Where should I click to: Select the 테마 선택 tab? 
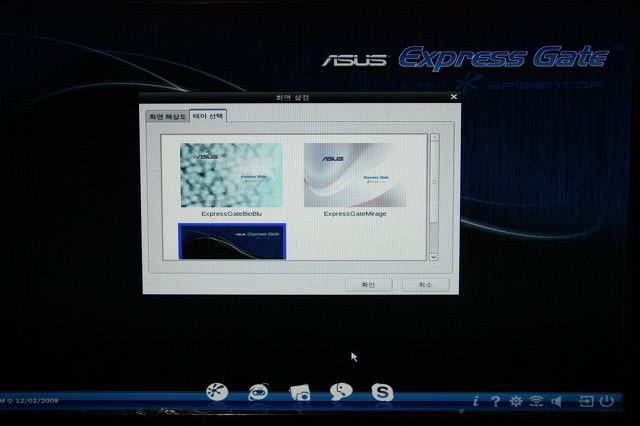[208, 116]
